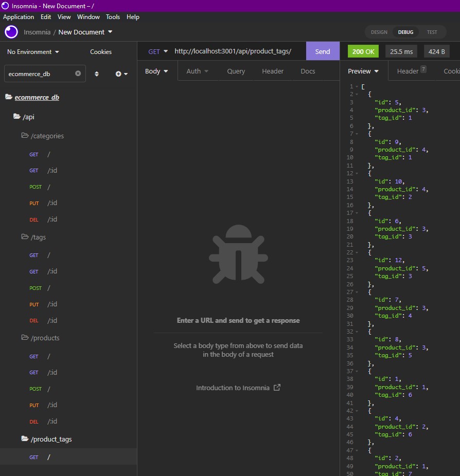Open the create request plus icon
The height and width of the screenshot is (476, 460).
121,74
